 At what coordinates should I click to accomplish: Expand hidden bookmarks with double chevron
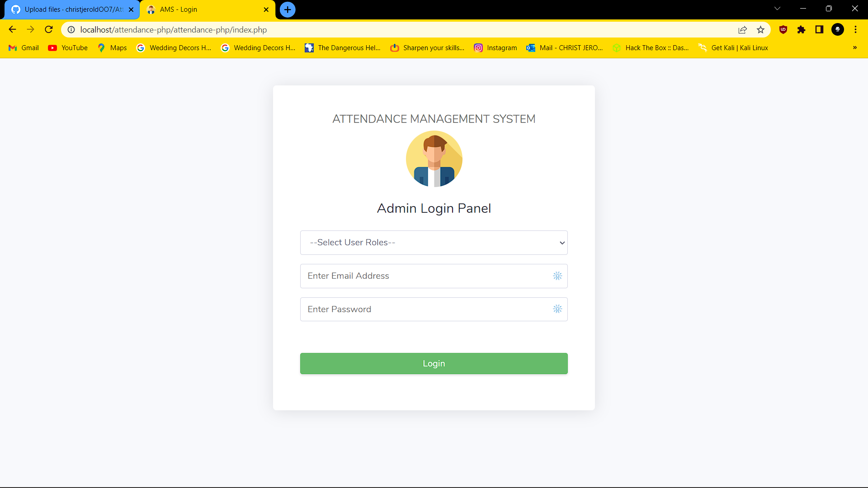pos(854,47)
